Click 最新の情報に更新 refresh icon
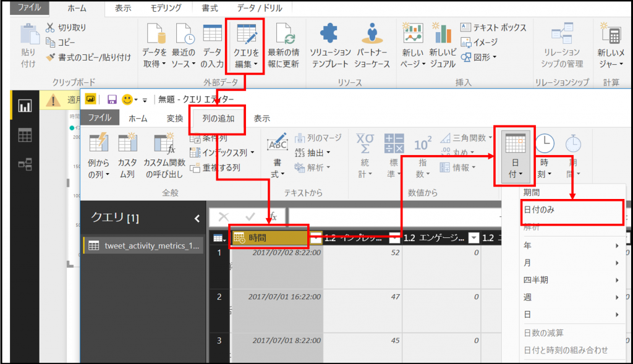Screen dimensions: 633x364 (x=283, y=33)
